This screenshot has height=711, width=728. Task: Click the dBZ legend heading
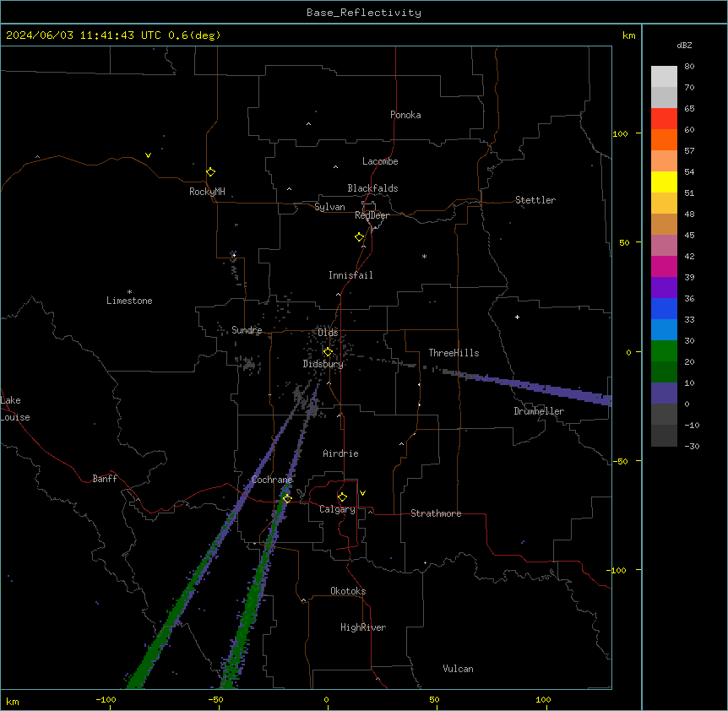pyautogui.click(x=684, y=45)
